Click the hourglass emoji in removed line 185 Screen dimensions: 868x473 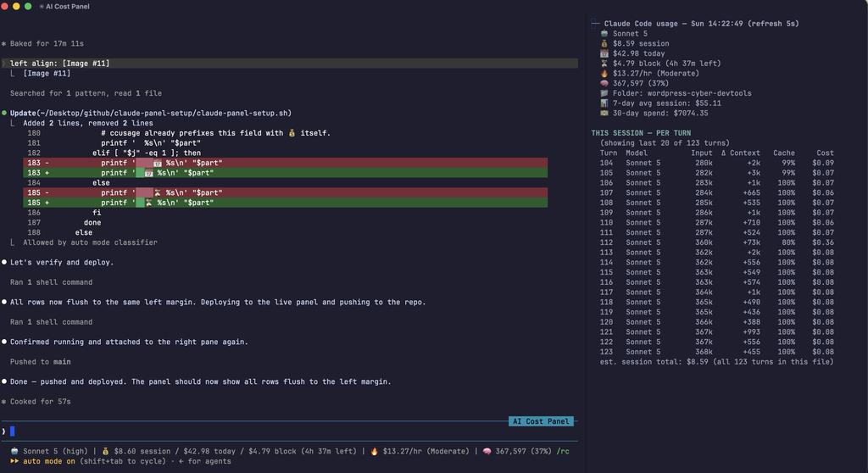point(157,192)
